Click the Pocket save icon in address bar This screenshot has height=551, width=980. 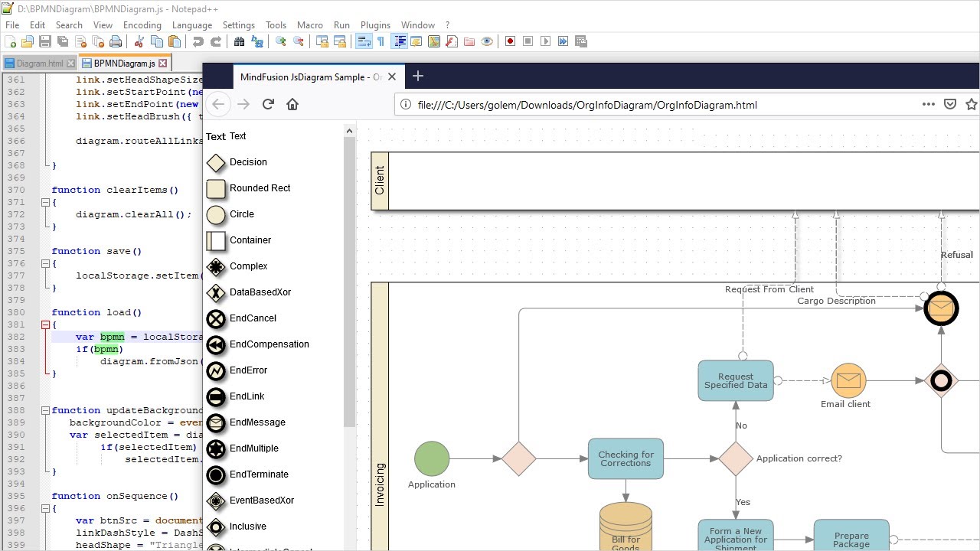[950, 104]
